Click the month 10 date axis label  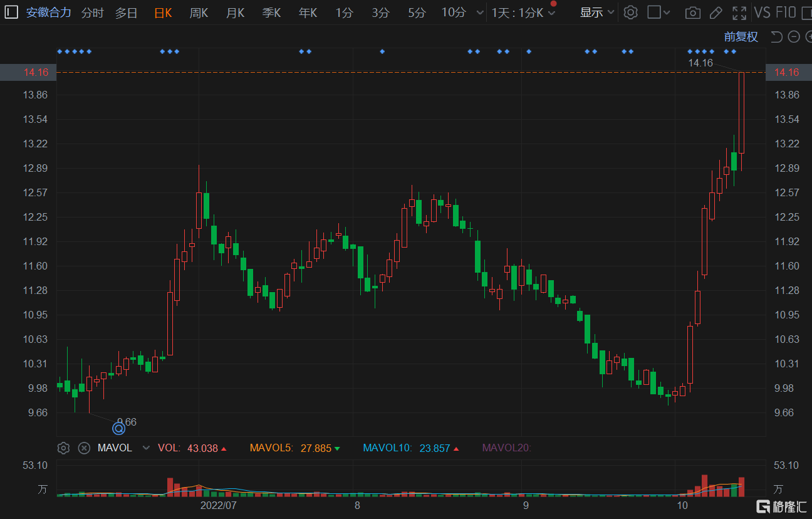point(682,505)
